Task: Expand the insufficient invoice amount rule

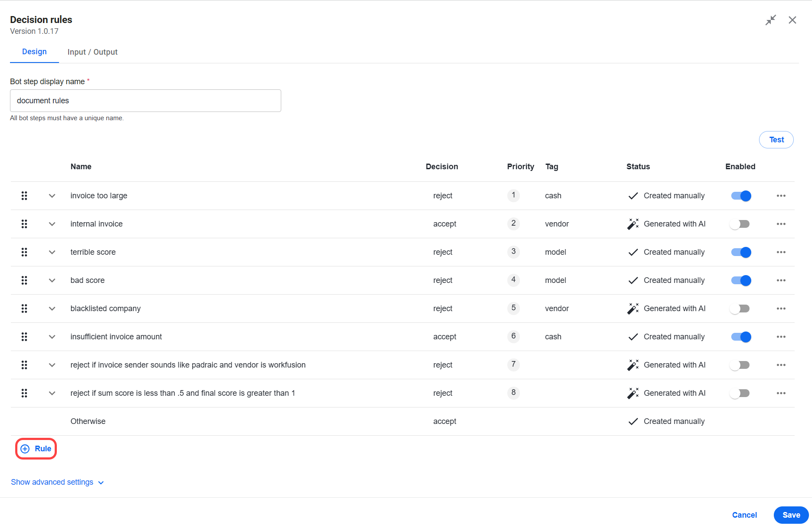Action: 52,337
